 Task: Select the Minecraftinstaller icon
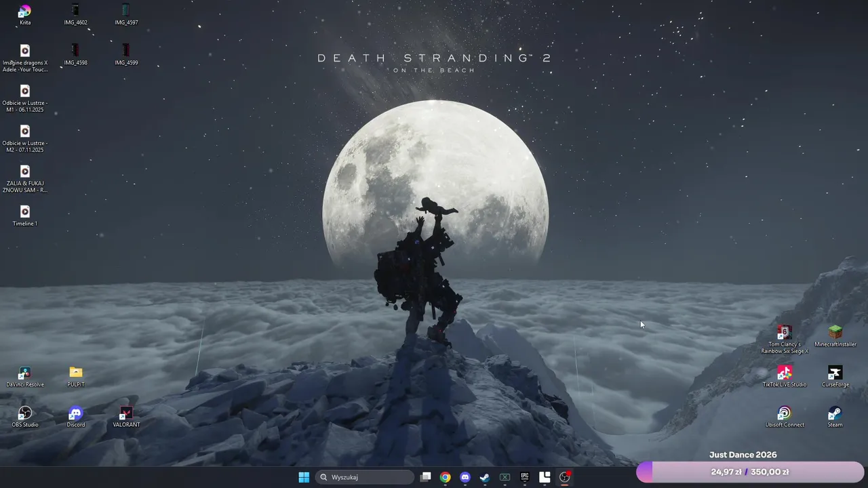click(835, 336)
